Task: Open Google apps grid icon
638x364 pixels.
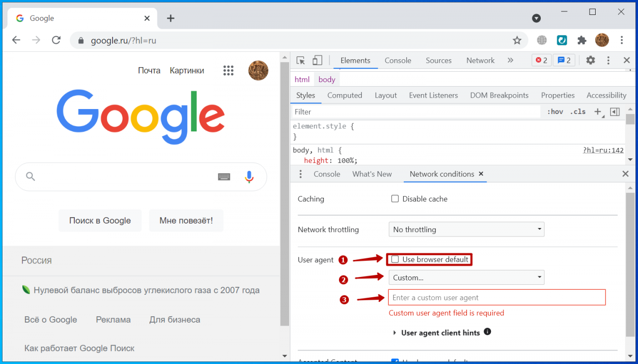Action: [x=228, y=71]
